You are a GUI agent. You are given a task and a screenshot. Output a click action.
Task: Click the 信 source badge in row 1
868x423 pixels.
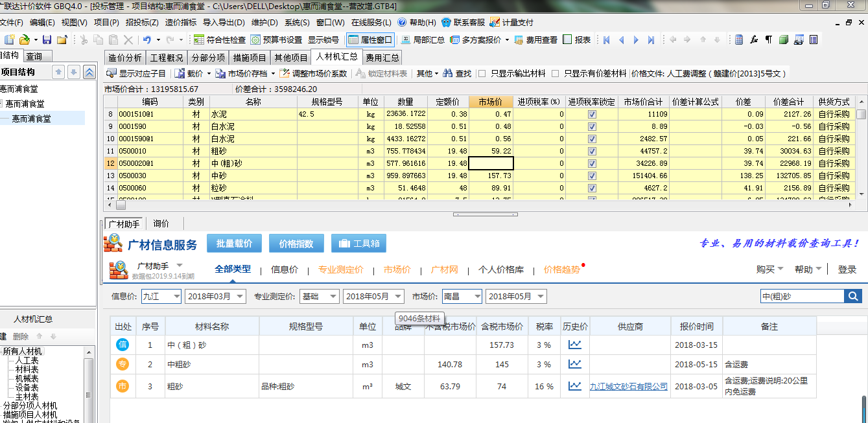coord(123,345)
